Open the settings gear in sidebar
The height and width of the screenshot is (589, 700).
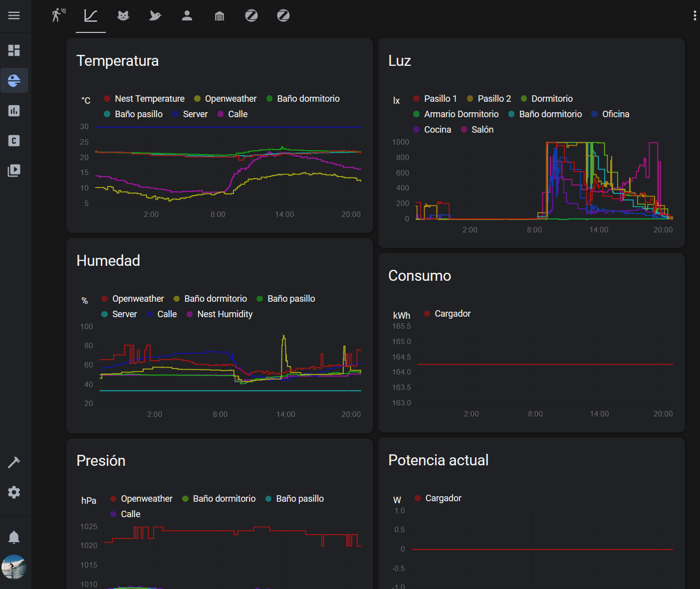point(14,492)
